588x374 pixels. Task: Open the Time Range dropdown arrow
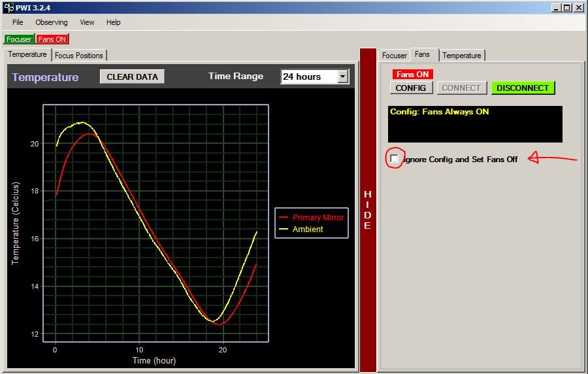click(343, 76)
